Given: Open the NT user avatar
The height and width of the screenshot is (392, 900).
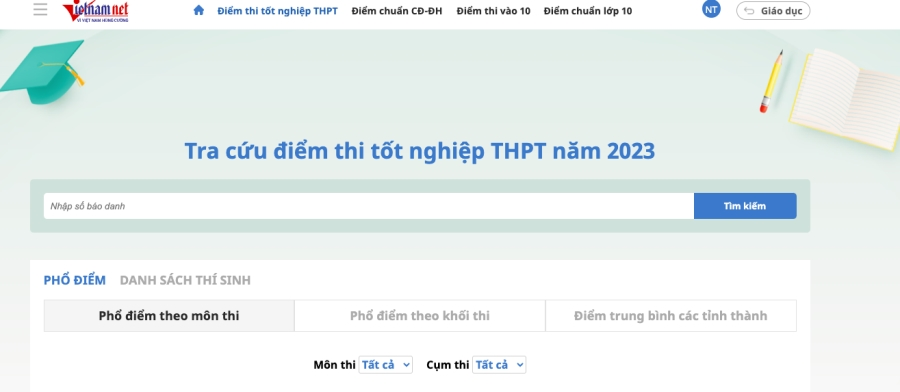Looking at the screenshot, I should (711, 9).
